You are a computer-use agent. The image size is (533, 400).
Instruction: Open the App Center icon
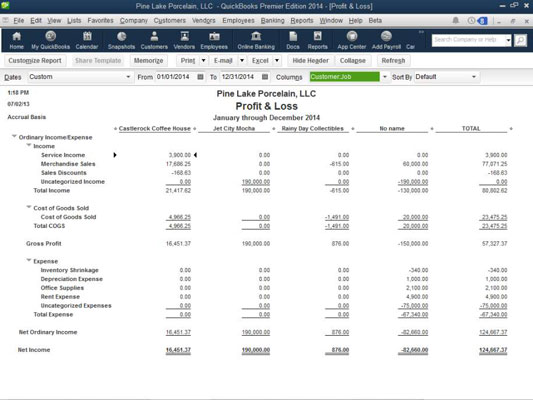352,40
